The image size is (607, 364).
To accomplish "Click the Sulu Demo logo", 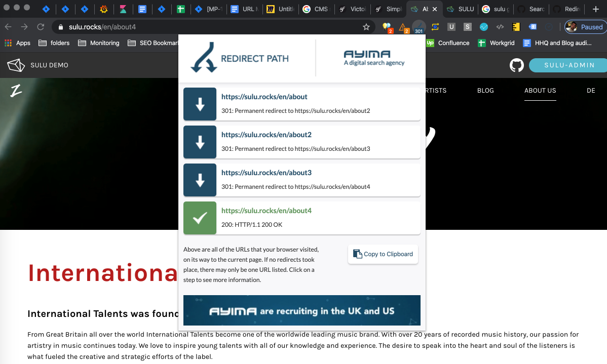I will [37, 65].
